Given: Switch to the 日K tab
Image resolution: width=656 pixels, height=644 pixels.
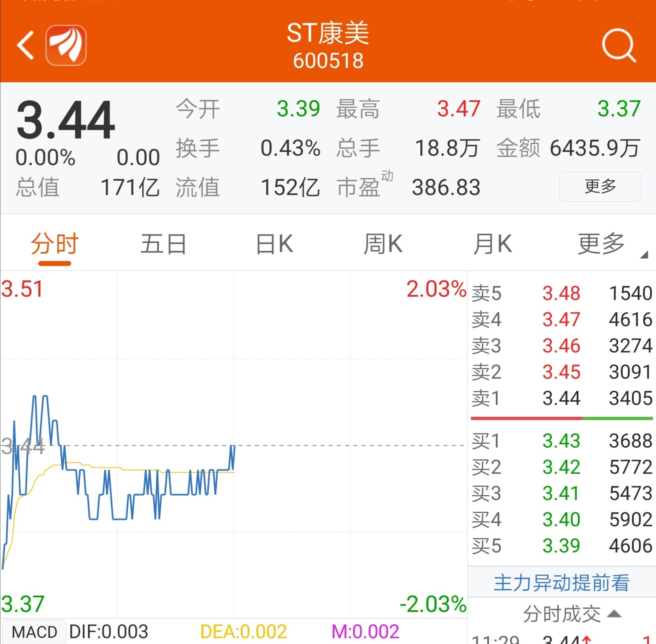Looking at the screenshot, I should tap(274, 244).
